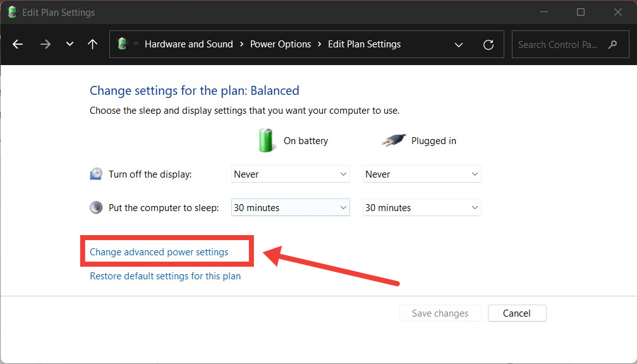This screenshot has height=364, width=637.
Task: Open Change advanced power settings link
Action: tap(159, 252)
